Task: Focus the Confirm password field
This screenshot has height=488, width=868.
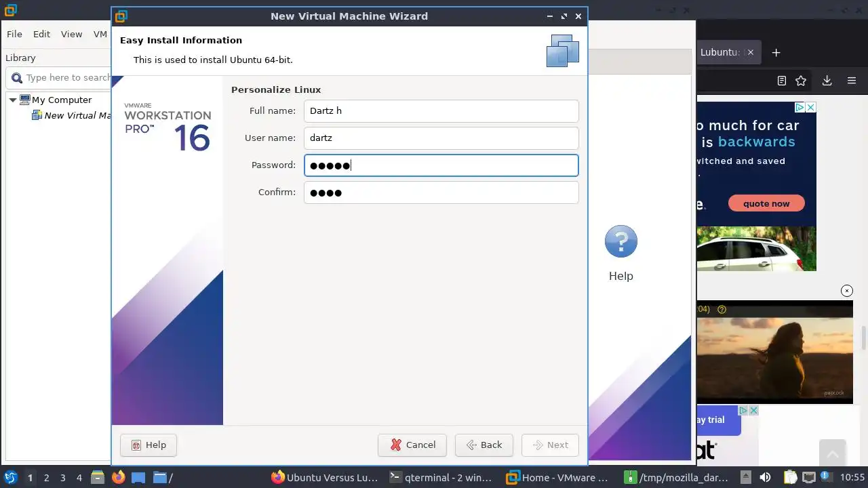Action: (441, 192)
